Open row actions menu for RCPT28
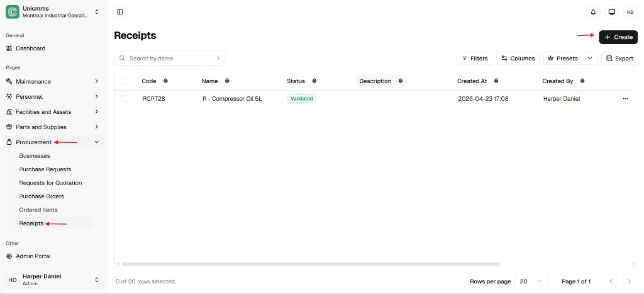Screen dimensions: 644x294 [x=626, y=99]
